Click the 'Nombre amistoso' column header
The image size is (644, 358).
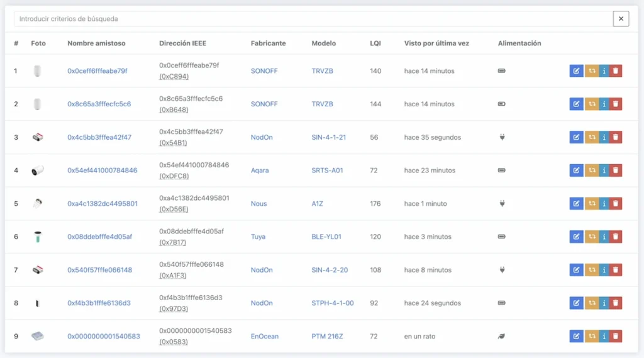(96, 43)
